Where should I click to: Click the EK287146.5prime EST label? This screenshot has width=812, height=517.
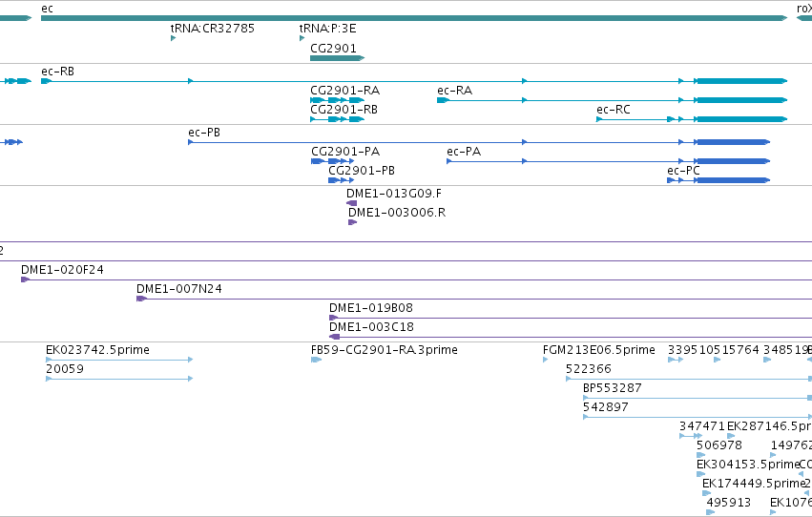coord(769,426)
